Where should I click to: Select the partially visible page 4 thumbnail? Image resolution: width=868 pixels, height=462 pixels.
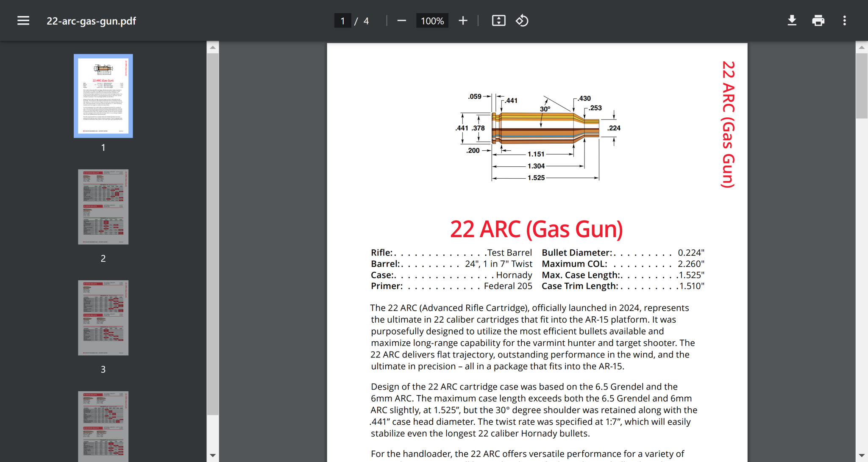tap(103, 426)
